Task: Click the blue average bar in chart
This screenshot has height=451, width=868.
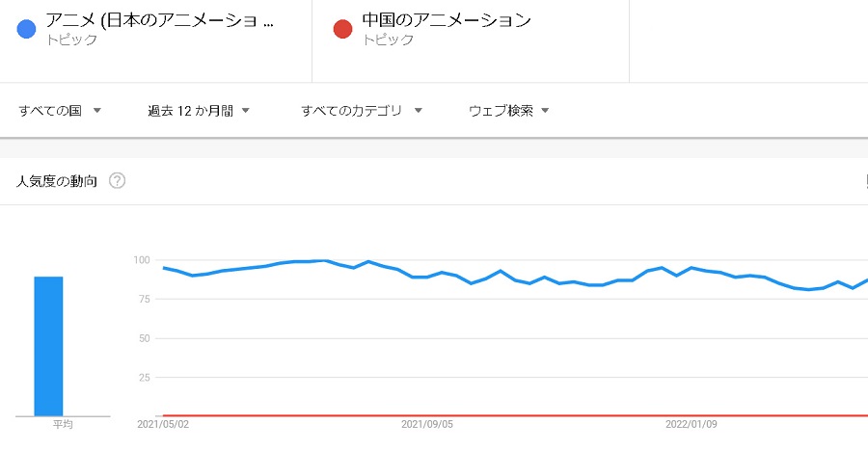Action: point(49,346)
